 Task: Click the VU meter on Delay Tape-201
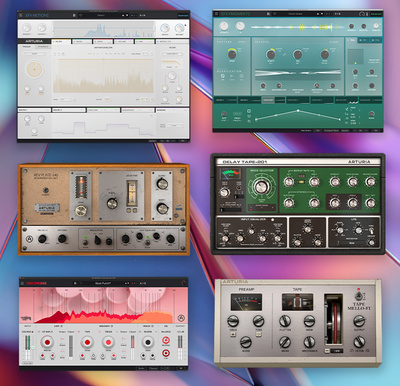(231, 173)
